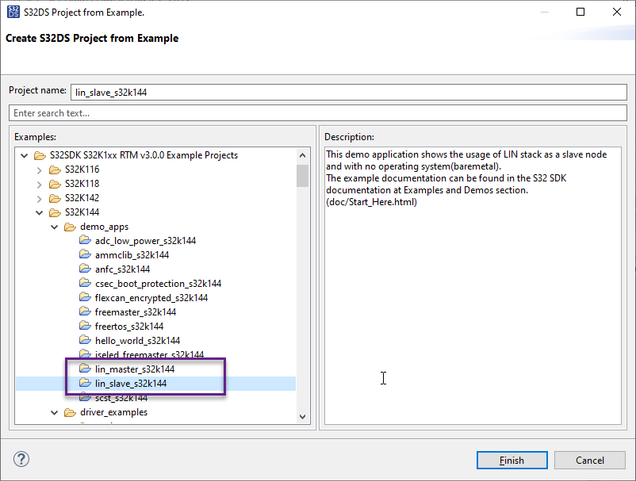
Task: Click the S32K116 folder icon
Action: tap(55, 170)
